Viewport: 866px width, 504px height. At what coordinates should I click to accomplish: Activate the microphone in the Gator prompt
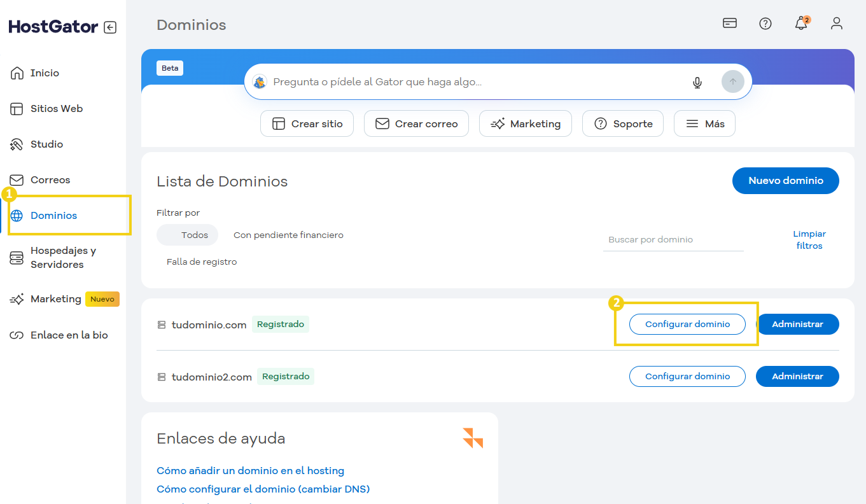[697, 81]
